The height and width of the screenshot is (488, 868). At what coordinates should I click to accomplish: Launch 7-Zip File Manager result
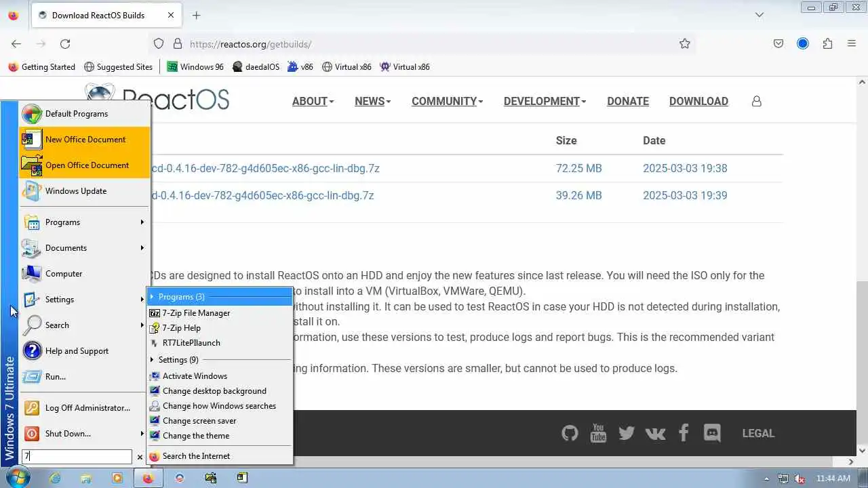click(x=220, y=313)
